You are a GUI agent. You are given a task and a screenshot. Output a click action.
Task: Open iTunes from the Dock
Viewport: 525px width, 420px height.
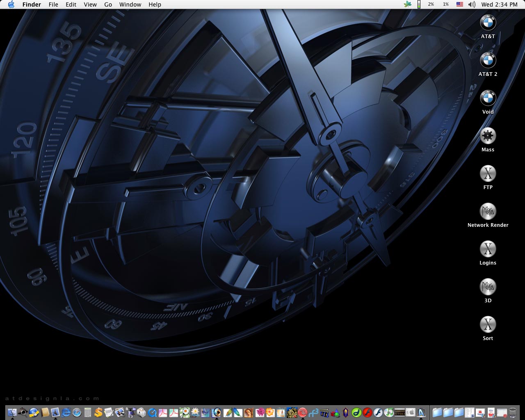coord(389,412)
